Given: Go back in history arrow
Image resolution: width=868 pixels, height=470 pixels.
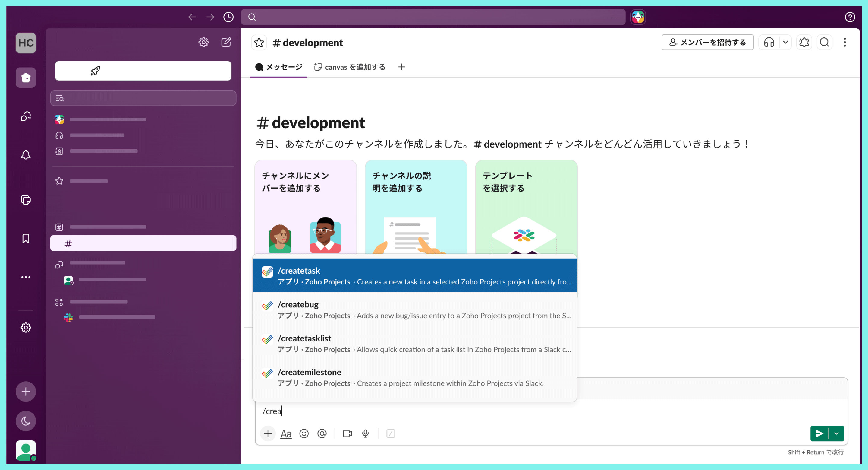Looking at the screenshot, I should (192, 17).
